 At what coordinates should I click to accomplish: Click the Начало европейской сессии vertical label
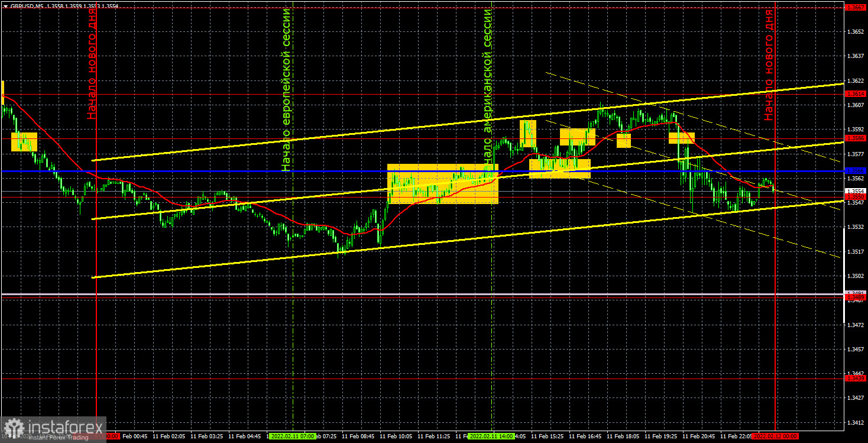tap(287, 90)
